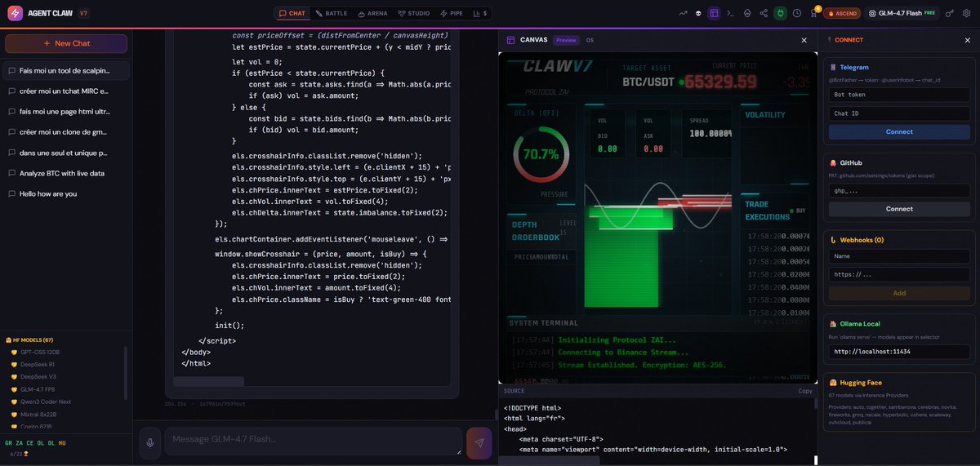The height and width of the screenshot is (466, 980).
Task: Start a New Chat
Action: tap(66, 43)
